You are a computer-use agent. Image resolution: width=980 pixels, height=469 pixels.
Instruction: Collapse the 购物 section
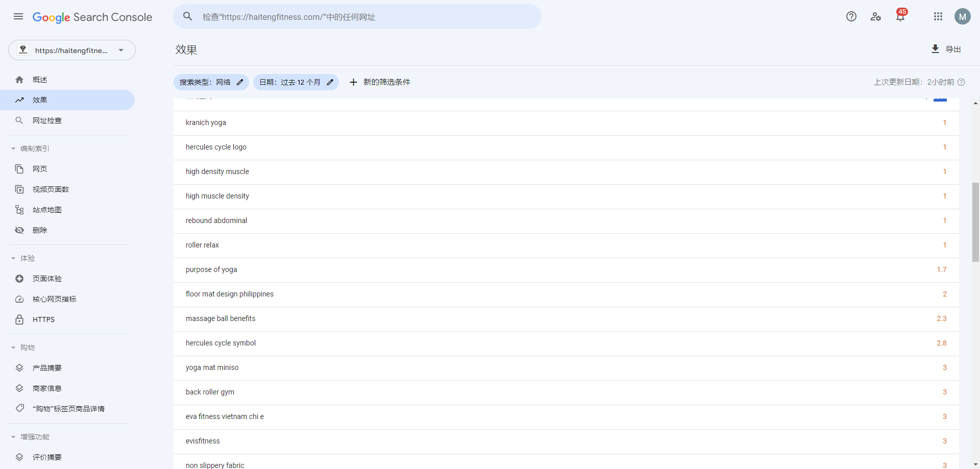[23, 348]
